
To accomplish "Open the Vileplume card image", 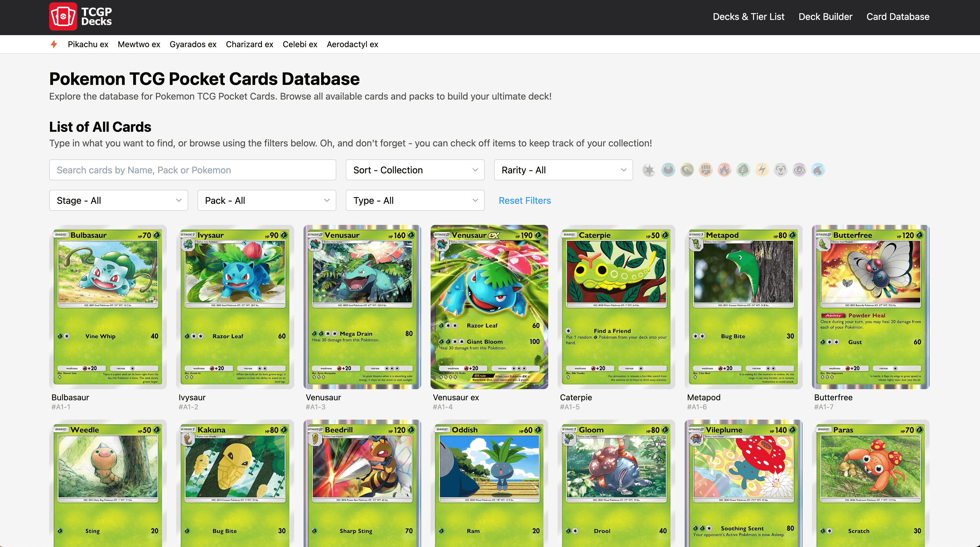I will tap(743, 483).
